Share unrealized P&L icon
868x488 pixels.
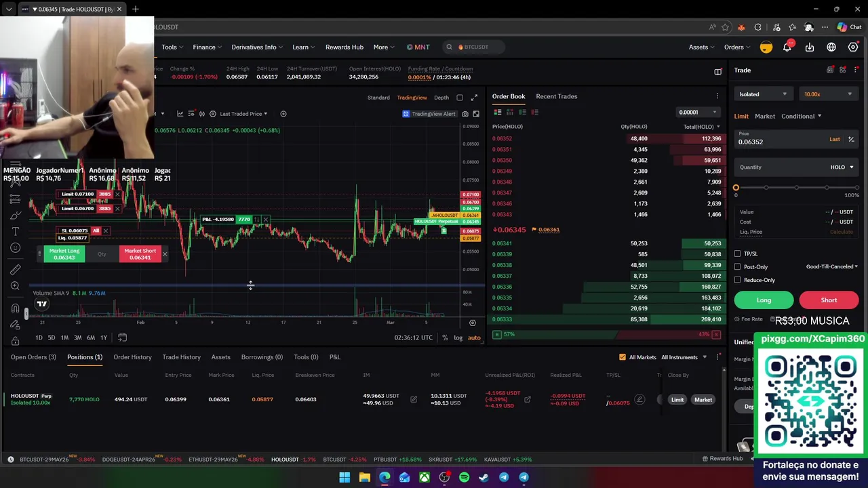[528, 400]
